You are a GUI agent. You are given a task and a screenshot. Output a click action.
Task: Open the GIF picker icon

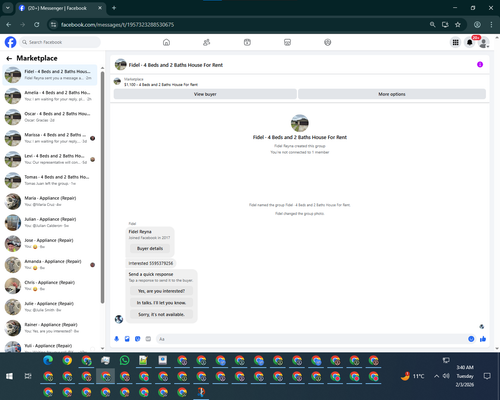click(x=148, y=339)
